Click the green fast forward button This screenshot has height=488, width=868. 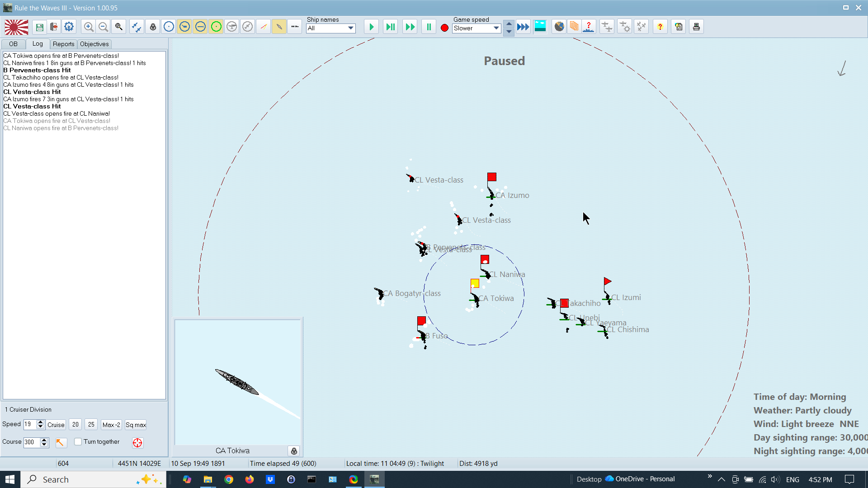410,27
